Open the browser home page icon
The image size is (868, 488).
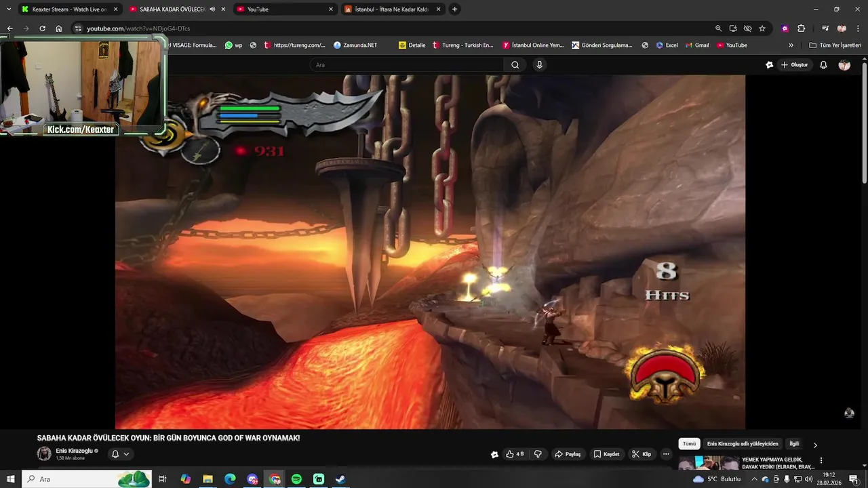click(x=58, y=28)
